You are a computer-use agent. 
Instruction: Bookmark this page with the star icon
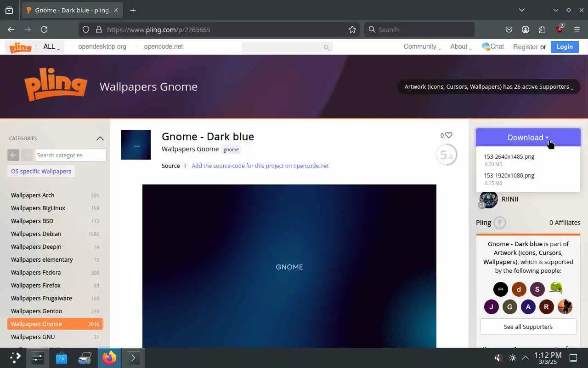[352, 29]
